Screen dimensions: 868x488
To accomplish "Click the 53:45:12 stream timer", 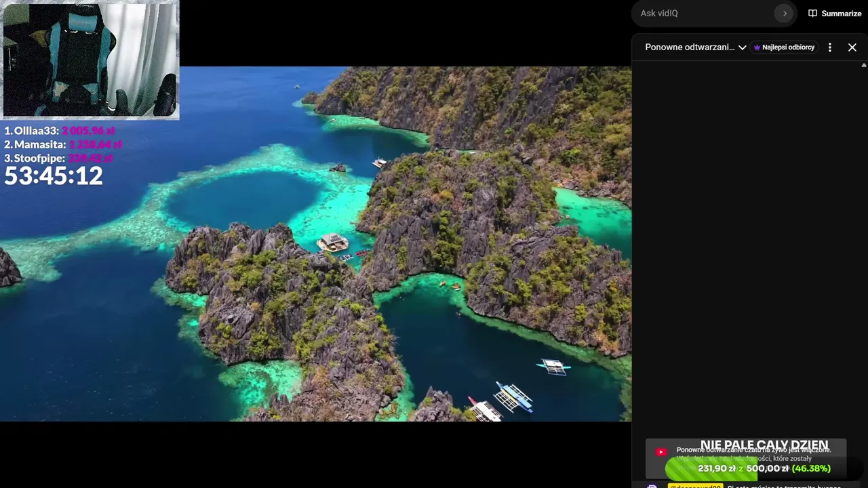I will (x=54, y=176).
